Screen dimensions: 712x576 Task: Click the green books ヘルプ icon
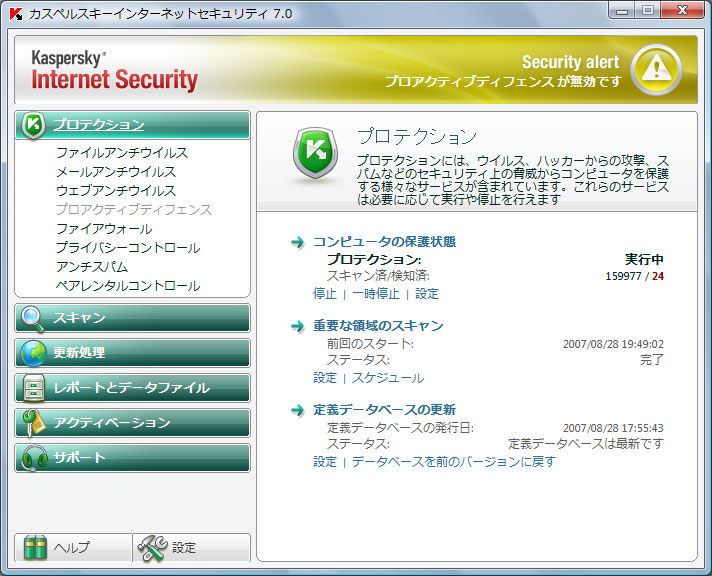[x=35, y=547]
